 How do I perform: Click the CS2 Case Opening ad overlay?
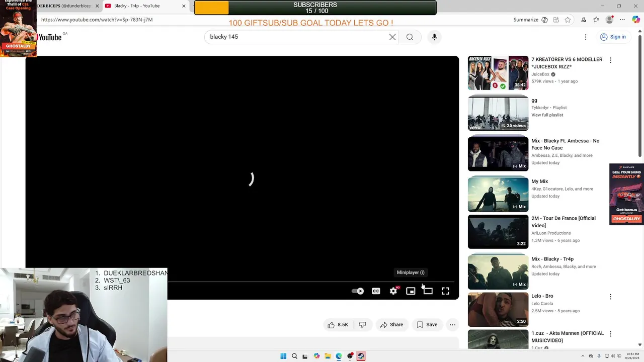click(x=18, y=28)
